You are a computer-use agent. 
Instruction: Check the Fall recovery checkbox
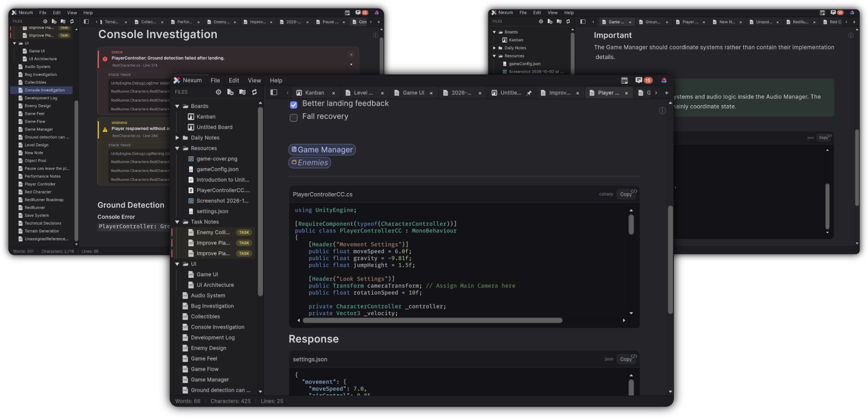click(294, 118)
